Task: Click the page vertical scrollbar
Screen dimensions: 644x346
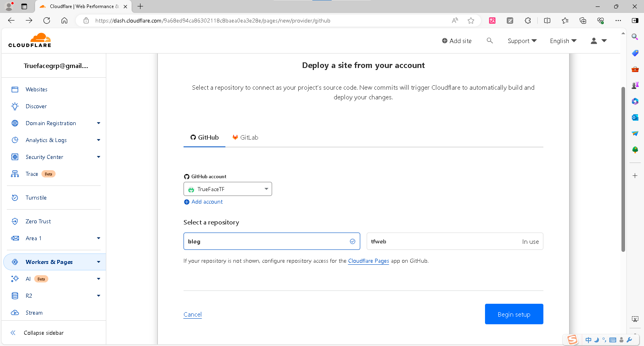Action: pyautogui.click(x=623, y=169)
